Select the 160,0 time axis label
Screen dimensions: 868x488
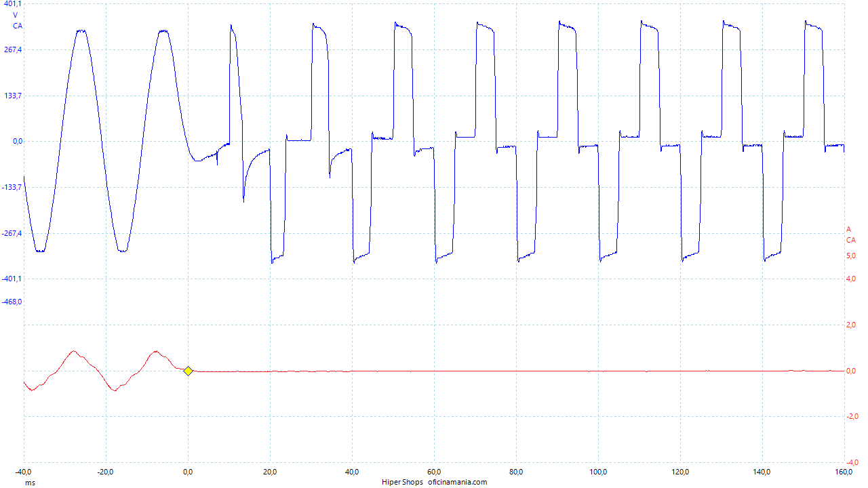point(844,472)
